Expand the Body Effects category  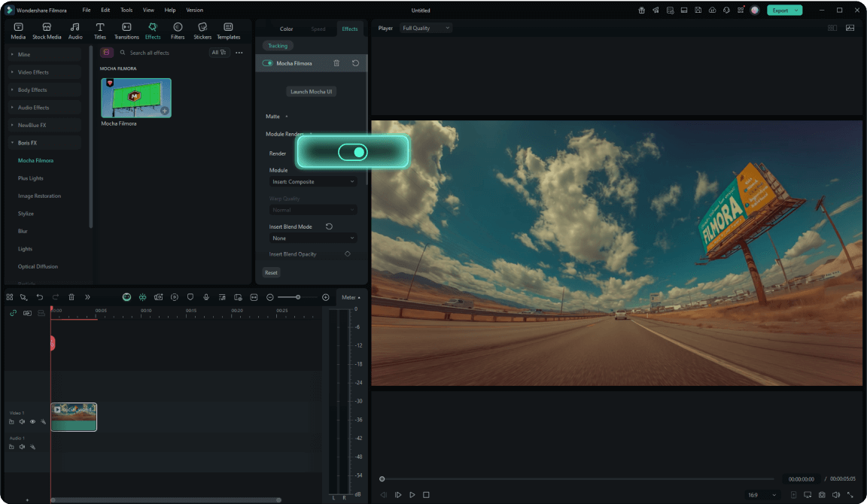point(45,90)
